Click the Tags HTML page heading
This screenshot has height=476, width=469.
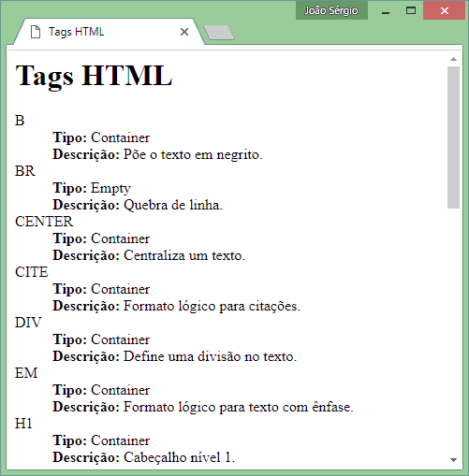pyautogui.click(x=94, y=76)
